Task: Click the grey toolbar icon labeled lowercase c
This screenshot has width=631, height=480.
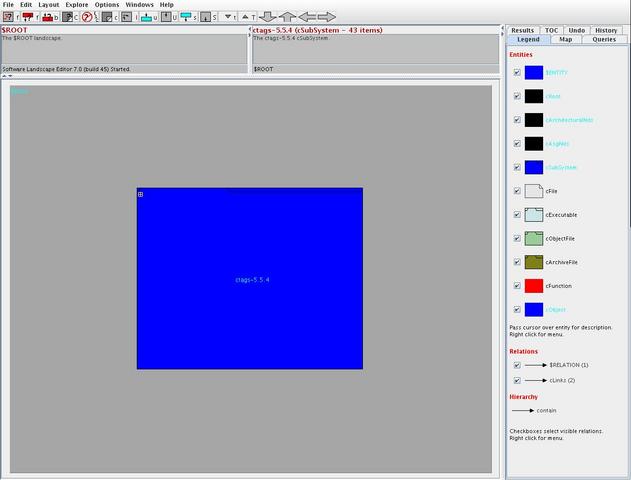Action: coord(107,17)
